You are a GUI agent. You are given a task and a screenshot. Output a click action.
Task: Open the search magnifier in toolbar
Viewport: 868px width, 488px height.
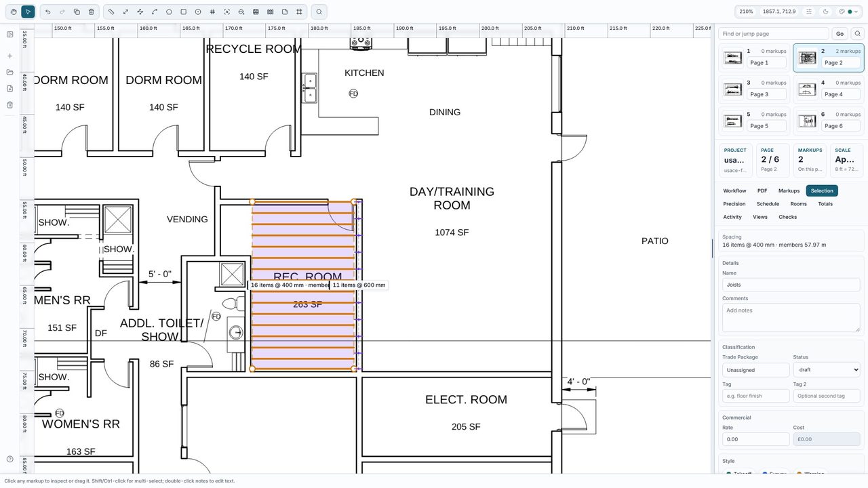tap(319, 12)
